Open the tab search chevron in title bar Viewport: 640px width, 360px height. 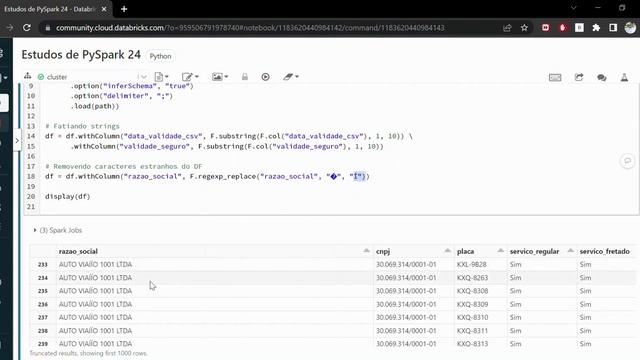click(x=573, y=8)
